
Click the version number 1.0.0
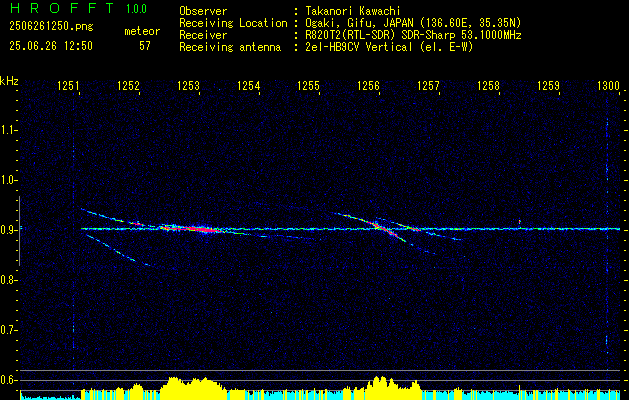[136, 9]
